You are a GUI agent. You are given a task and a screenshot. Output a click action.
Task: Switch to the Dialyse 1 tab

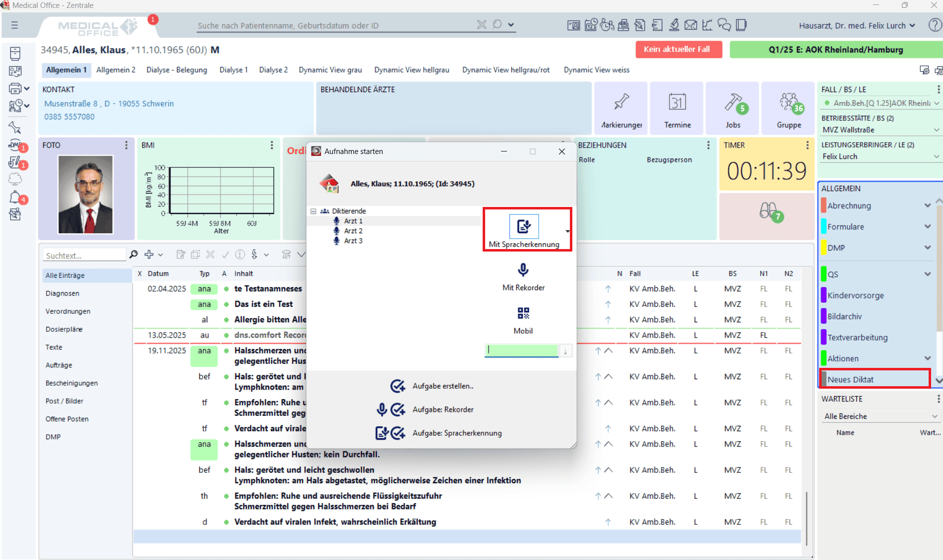point(233,70)
